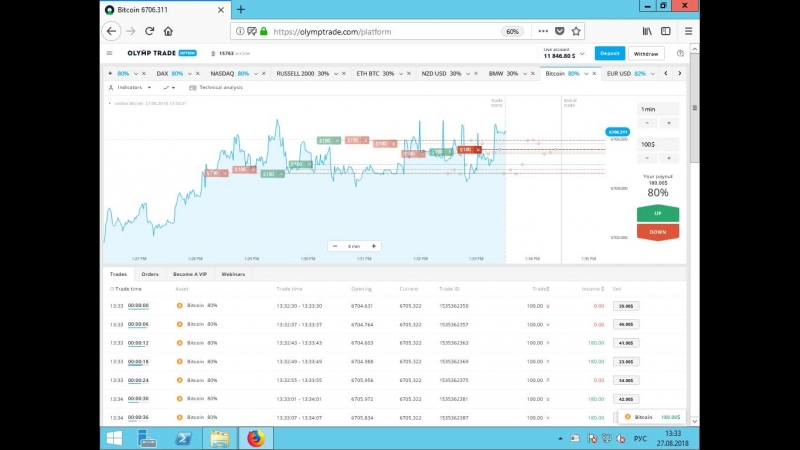Open Technical analysis tool
This screenshot has width=800, height=450.
point(216,88)
